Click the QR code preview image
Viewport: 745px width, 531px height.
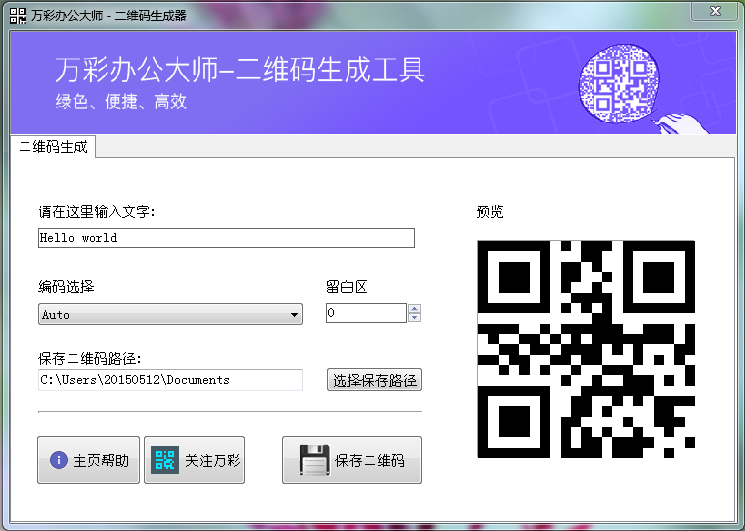point(586,349)
